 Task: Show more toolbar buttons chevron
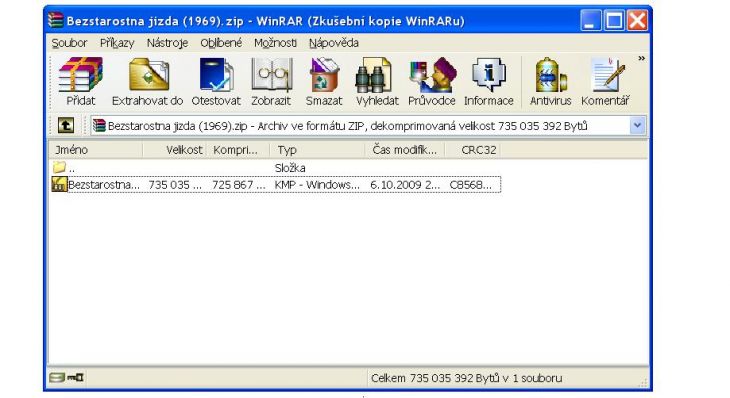[642, 59]
